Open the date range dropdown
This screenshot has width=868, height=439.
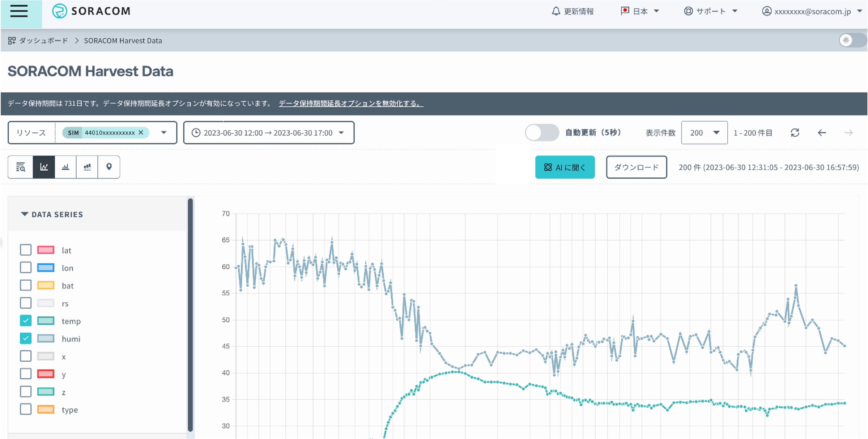(268, 133)
